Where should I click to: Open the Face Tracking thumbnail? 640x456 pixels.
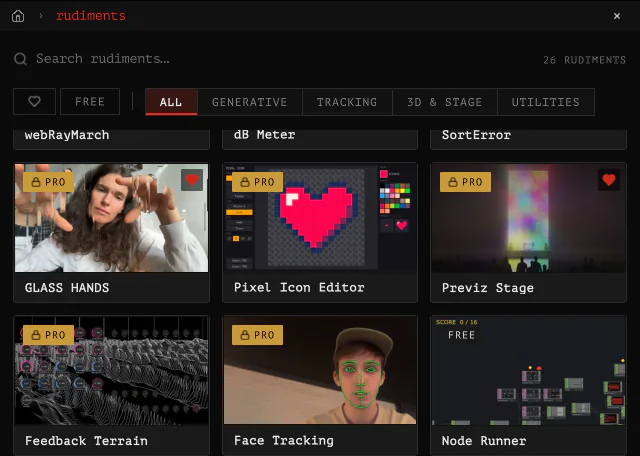pyautogui.click(x=320, y=370)
